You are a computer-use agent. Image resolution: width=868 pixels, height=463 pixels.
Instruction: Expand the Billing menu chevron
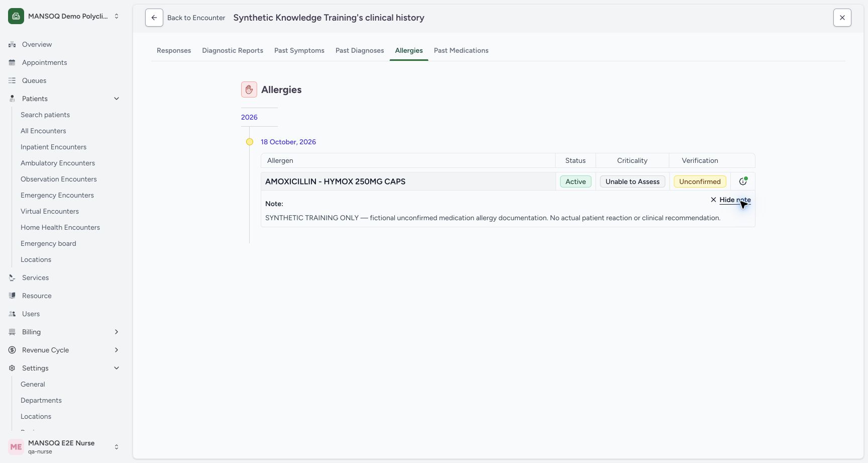pos(117,332)
